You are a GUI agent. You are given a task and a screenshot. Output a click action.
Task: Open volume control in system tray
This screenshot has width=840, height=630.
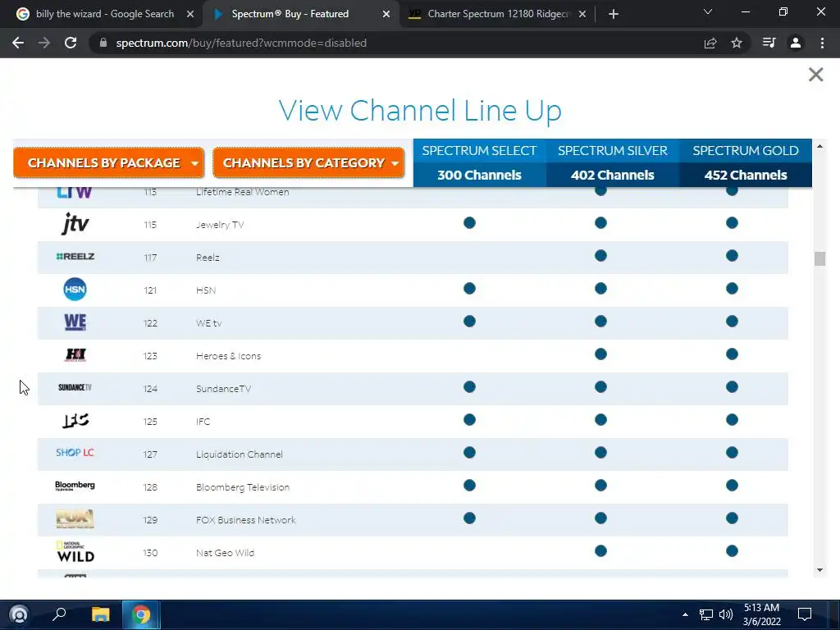pyautogui.click(x=726, y=614)
